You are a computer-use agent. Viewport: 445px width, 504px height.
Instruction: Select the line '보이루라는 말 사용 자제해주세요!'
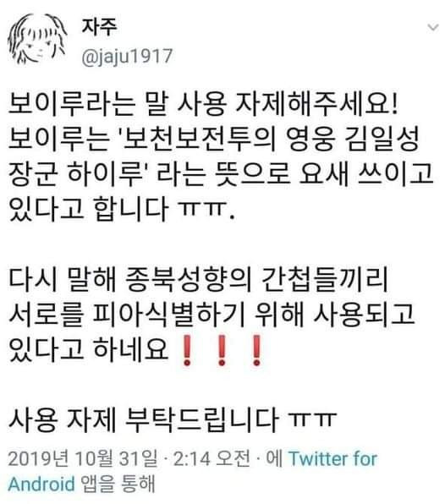click(203, 105)
